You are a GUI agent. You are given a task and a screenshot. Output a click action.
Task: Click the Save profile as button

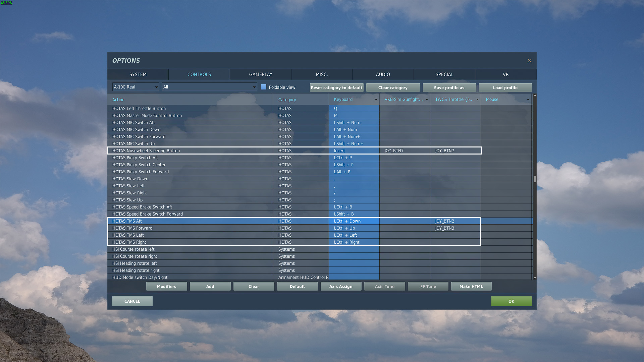click(449, 88)
